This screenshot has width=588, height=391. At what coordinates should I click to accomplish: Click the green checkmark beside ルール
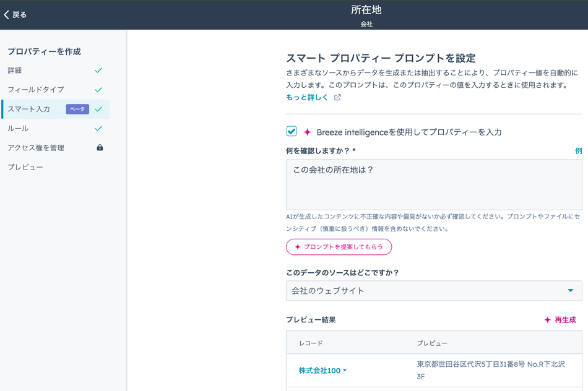click(x=98, y=129)
